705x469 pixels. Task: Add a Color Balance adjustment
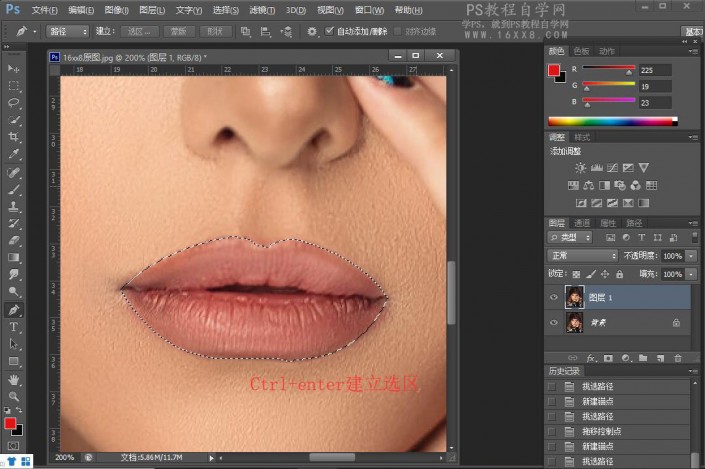coord(589,185)
